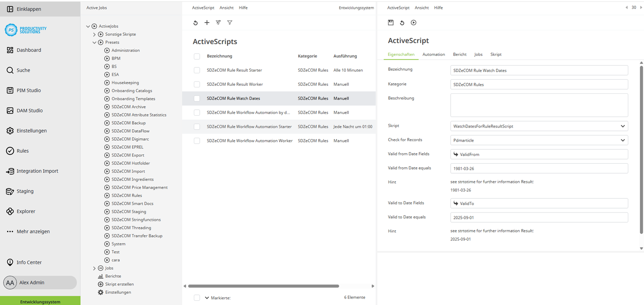
Task: Refresh the ActiveScripts list
Action: [x=195, y=23]
